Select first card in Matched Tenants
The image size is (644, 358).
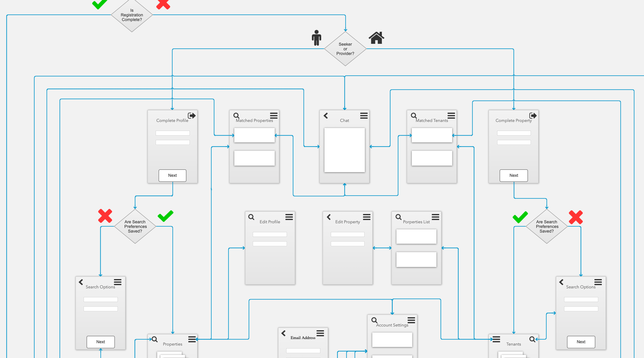pos(432,135)
